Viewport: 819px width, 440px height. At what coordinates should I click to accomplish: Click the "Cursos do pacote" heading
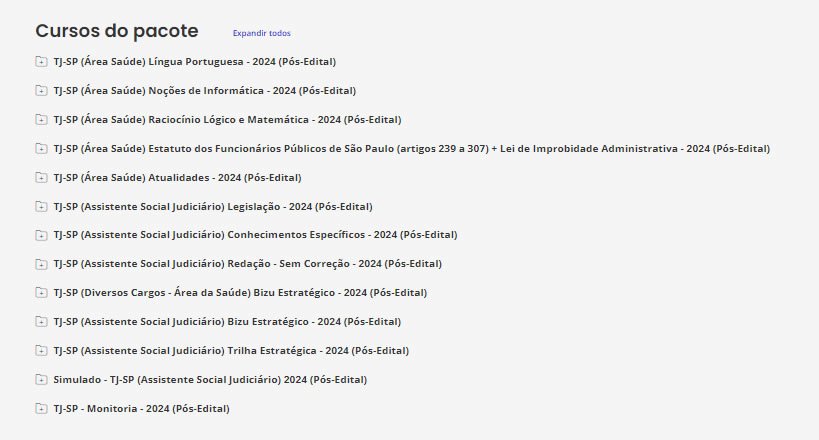pyautogui.click(x=116, y=31)
